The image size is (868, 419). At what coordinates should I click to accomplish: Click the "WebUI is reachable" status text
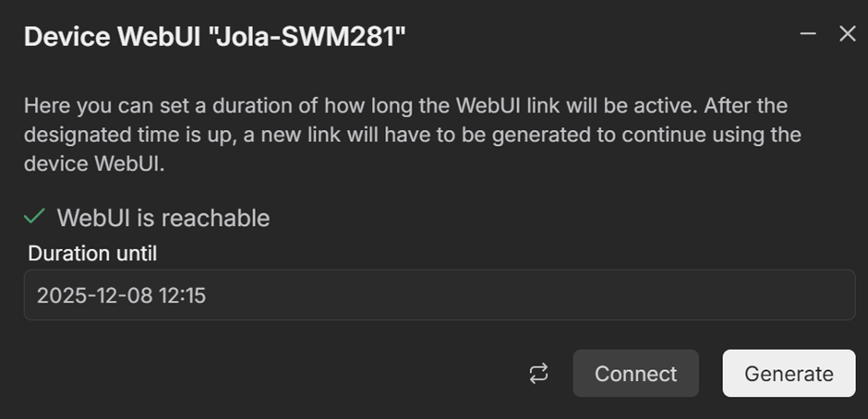click(163, 218)
